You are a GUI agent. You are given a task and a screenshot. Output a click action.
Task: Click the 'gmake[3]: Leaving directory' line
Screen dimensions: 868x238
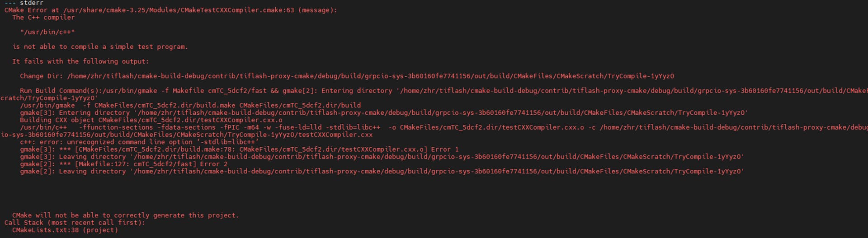pos(382,157)
